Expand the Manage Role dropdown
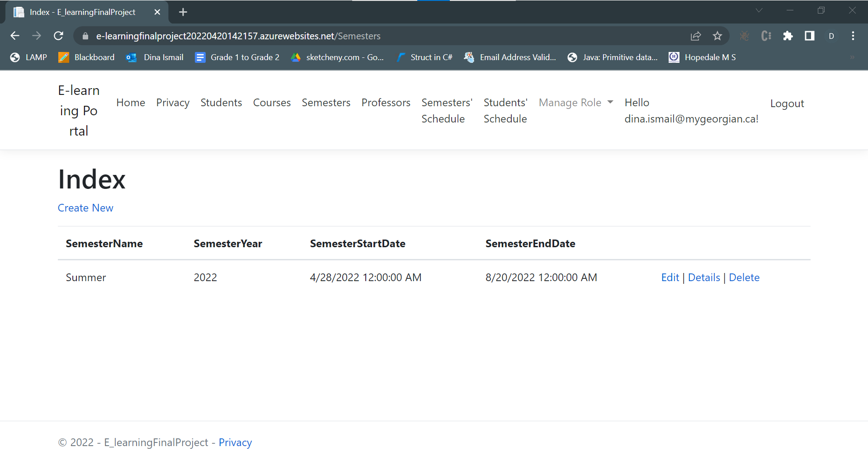This screenshot has width=868, height=461. pyautogui.click(x=576, y=103)
